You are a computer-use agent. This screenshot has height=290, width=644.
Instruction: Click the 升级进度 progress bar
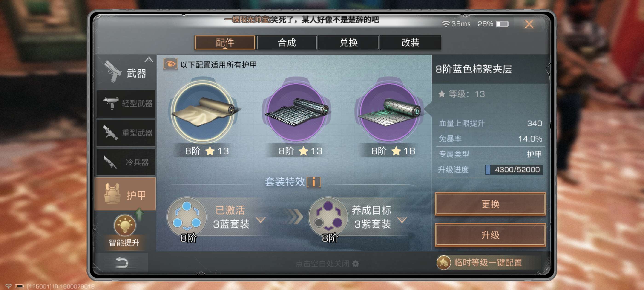point(514,170)
